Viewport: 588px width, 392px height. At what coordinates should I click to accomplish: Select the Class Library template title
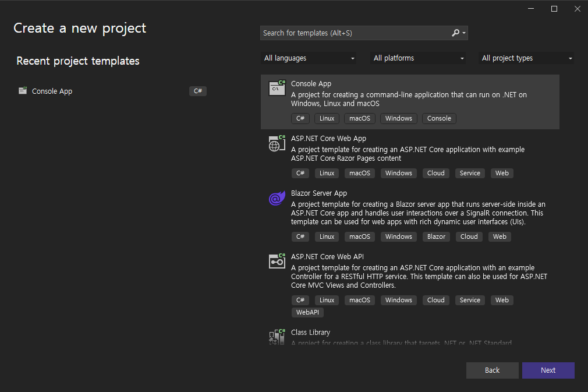pyautogui.click(x=310, y=333)
